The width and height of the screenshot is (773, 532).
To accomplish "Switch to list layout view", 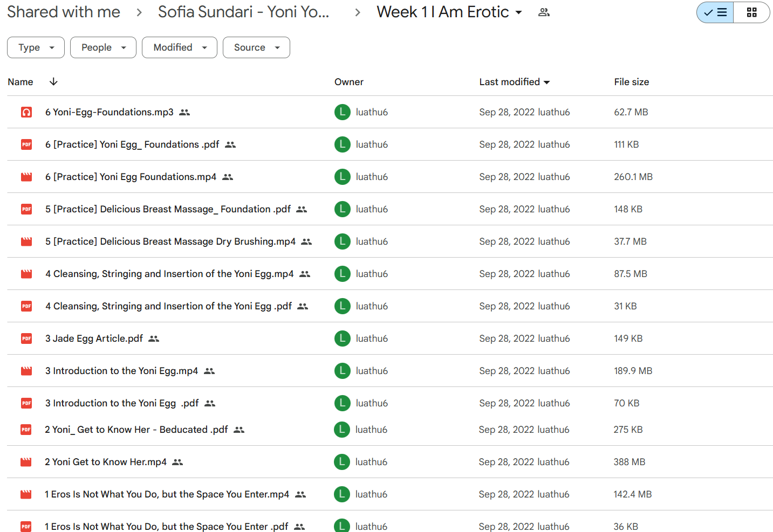I will pos(715,12).
